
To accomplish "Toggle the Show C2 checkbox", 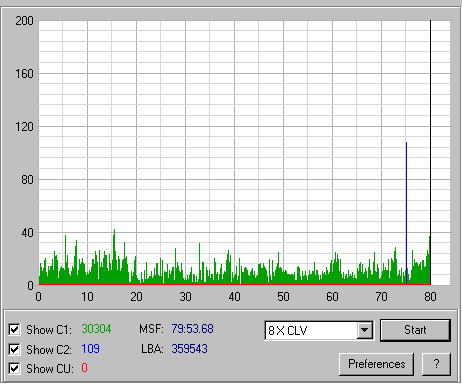I will click(14, 349).
